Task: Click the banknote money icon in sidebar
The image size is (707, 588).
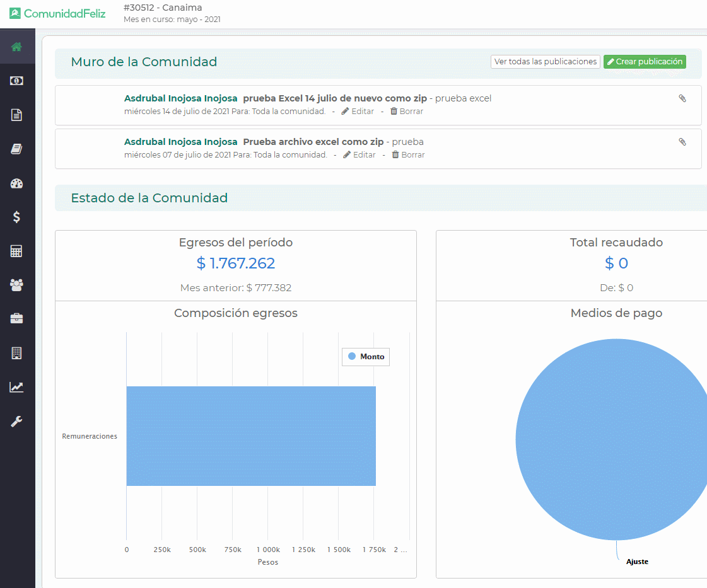Action: point(16,81)
